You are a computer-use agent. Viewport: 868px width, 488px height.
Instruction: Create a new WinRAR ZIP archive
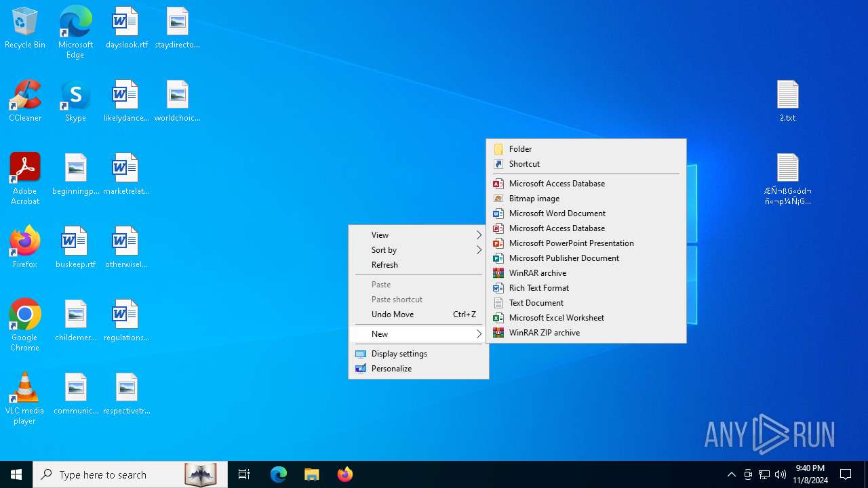pyautogui.click(x=586, y=333)
